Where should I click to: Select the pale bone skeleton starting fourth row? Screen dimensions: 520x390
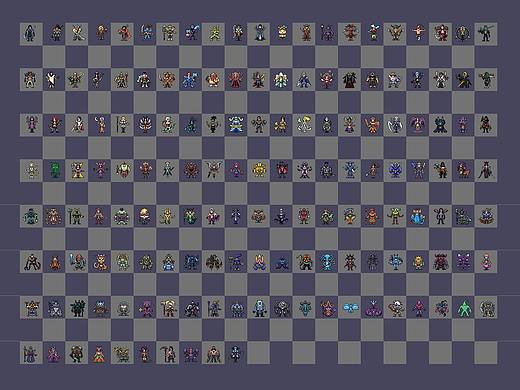[31, 170]
